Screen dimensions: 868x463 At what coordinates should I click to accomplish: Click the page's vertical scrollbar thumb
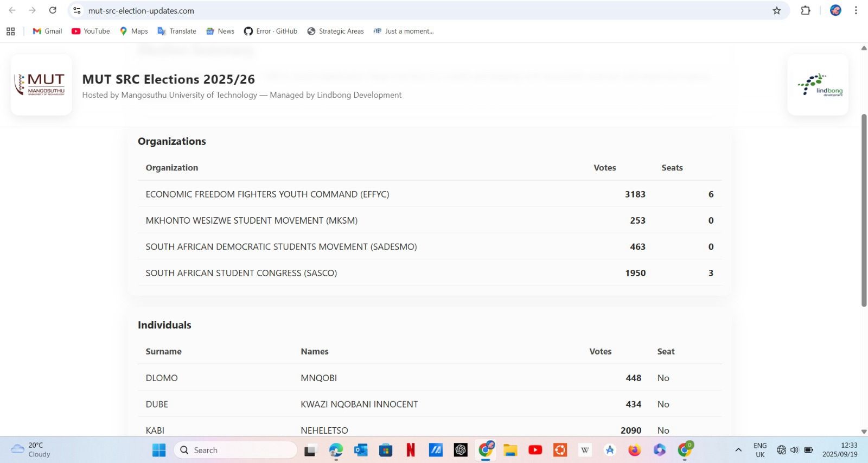[864, 210]
